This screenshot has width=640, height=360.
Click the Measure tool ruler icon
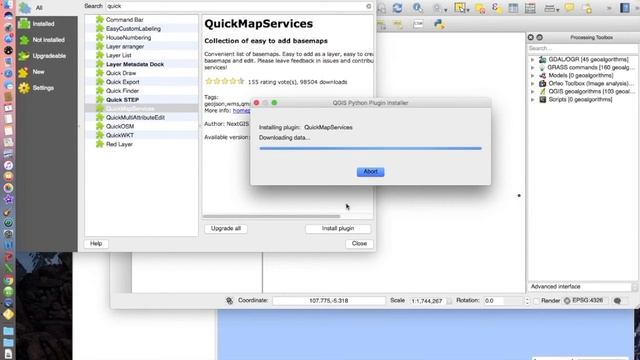click(x=549, y=8)
